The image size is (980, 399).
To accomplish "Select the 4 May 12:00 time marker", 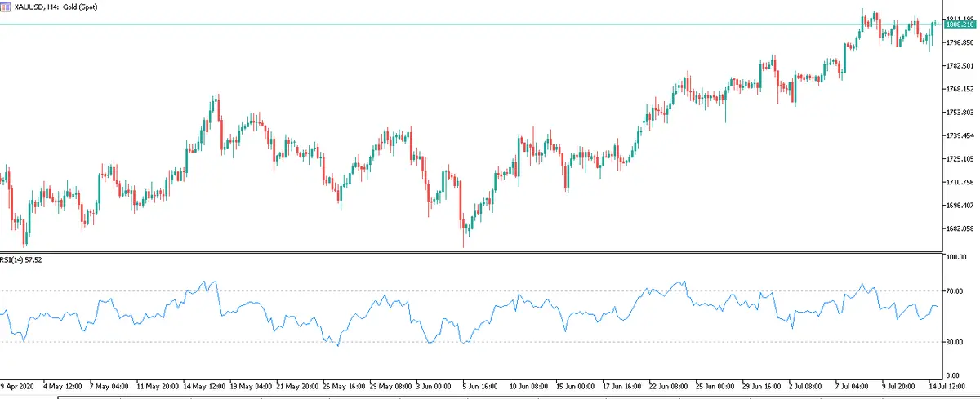I will (63, 383).
